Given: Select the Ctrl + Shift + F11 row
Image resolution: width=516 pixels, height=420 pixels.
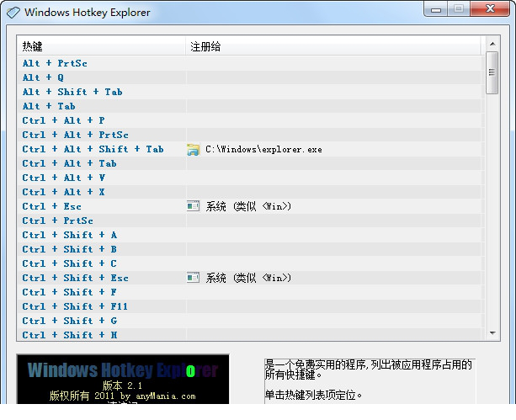Looking at the screenshot, I should tap(251, 306).
